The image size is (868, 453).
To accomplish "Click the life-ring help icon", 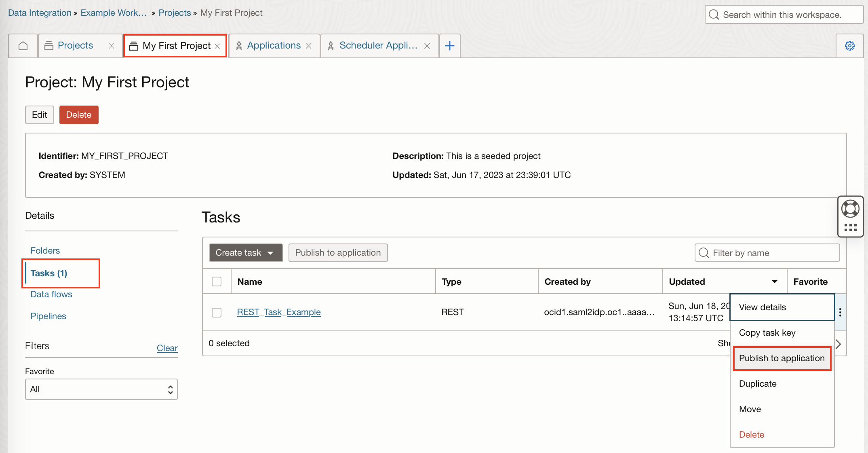I will pyautogui.click(x=850, y=209).
